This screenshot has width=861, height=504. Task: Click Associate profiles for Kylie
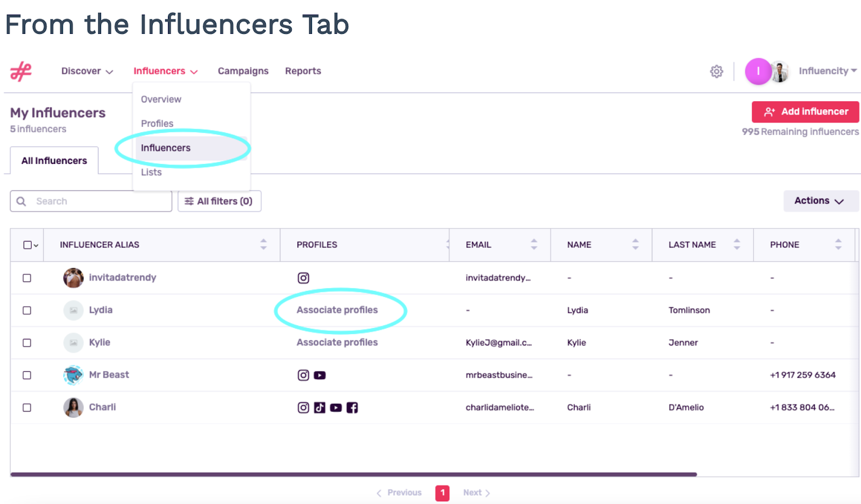(x=337, y=343)
